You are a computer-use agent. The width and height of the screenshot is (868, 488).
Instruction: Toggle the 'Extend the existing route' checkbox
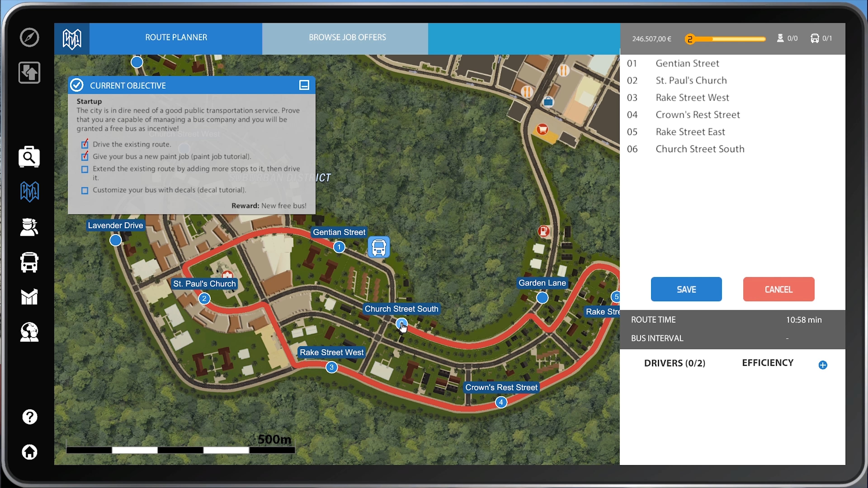point(85,169)
